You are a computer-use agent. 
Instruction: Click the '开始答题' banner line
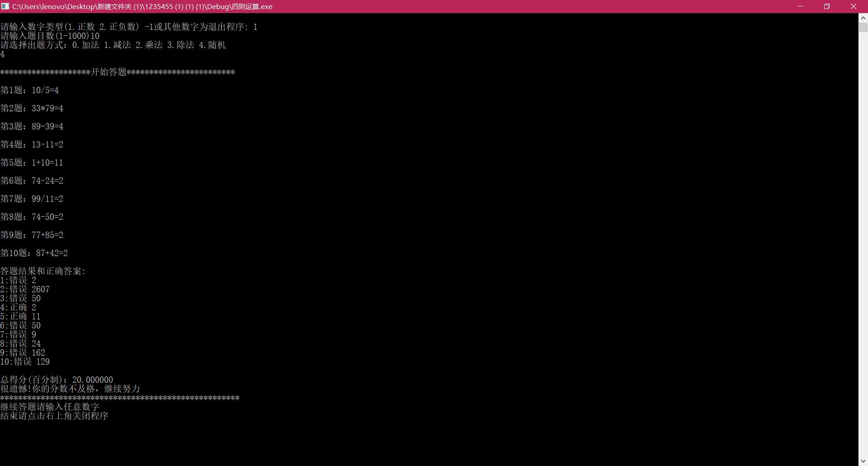click(x=118, y=72)
